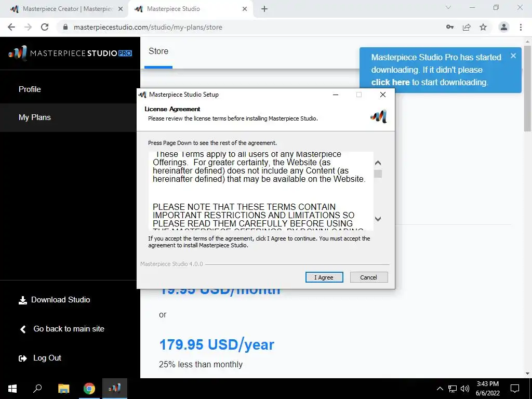Open the Windows notification center

[515, 389]
